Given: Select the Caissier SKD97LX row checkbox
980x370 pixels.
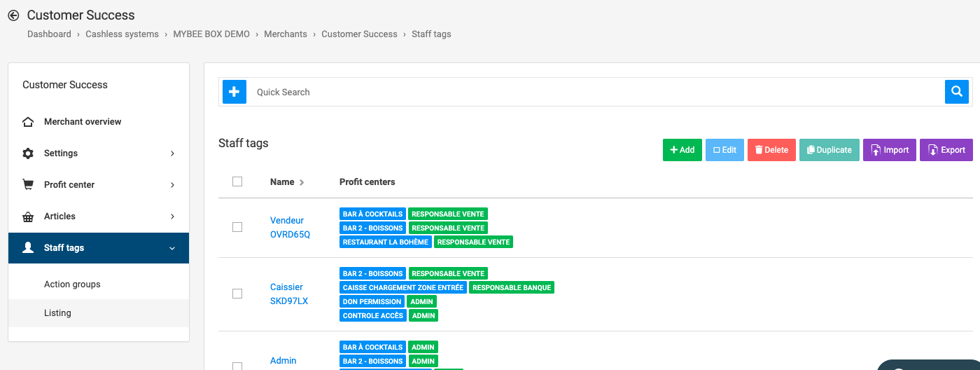Looking at the screenshot, I should 237,294.
